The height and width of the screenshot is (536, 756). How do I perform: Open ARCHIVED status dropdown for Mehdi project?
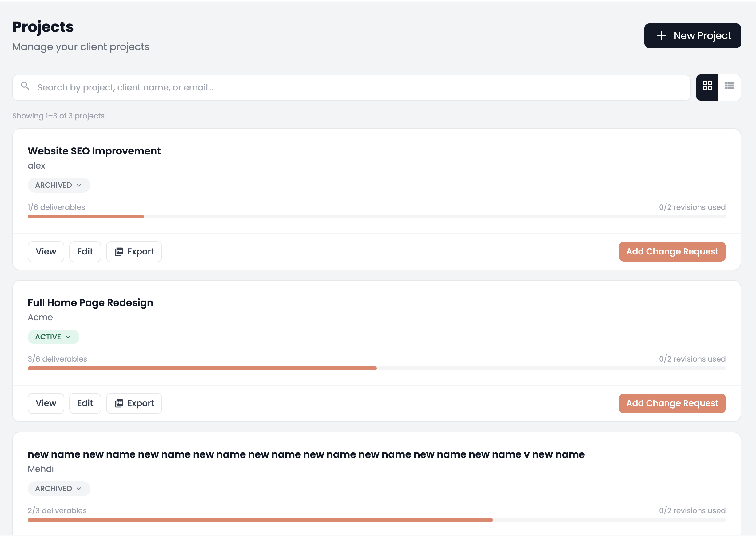pos(59,489)
